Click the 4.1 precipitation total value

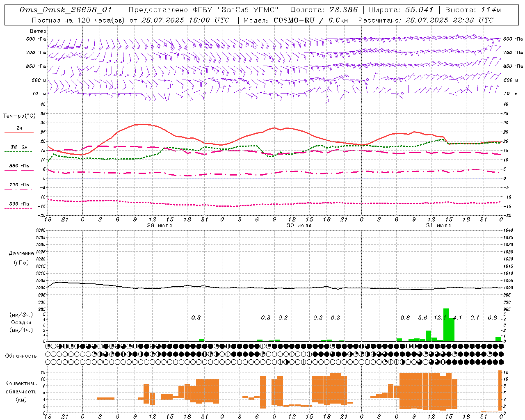click(457, 318)
